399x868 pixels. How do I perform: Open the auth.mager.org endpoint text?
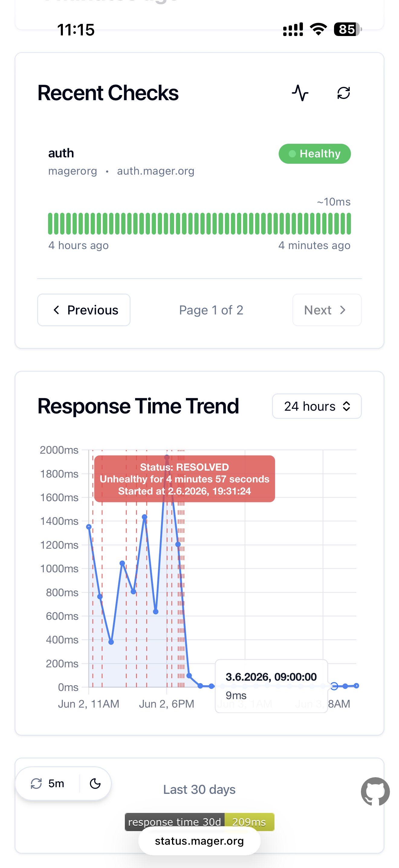point(155,171)
